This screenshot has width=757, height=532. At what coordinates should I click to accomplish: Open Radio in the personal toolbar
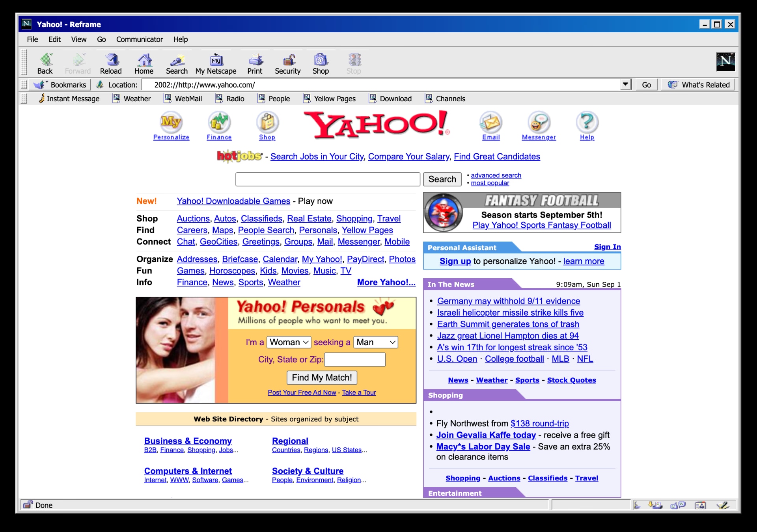tap(230, 99)
